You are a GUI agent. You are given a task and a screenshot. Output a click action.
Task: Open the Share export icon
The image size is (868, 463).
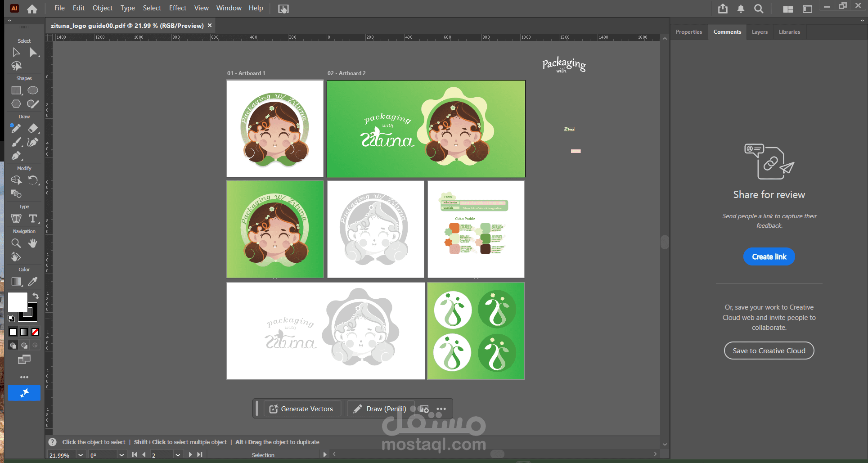click(x=723, y=9)
